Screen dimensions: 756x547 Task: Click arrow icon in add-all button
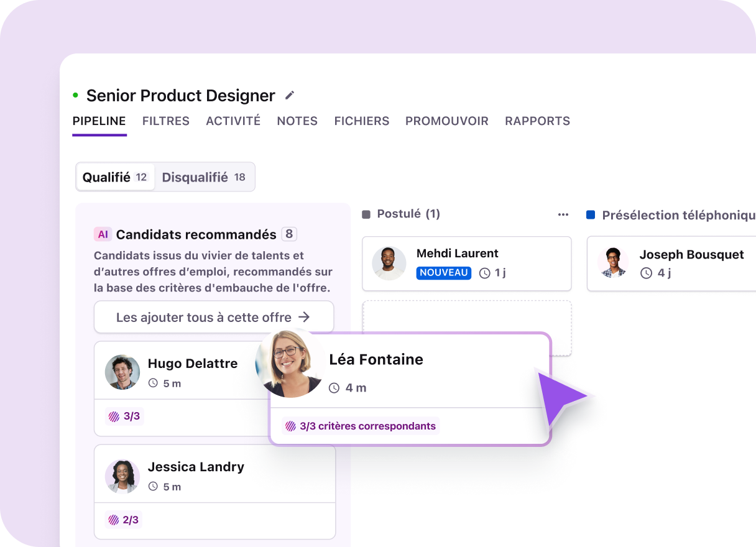[x=304, y=318]
